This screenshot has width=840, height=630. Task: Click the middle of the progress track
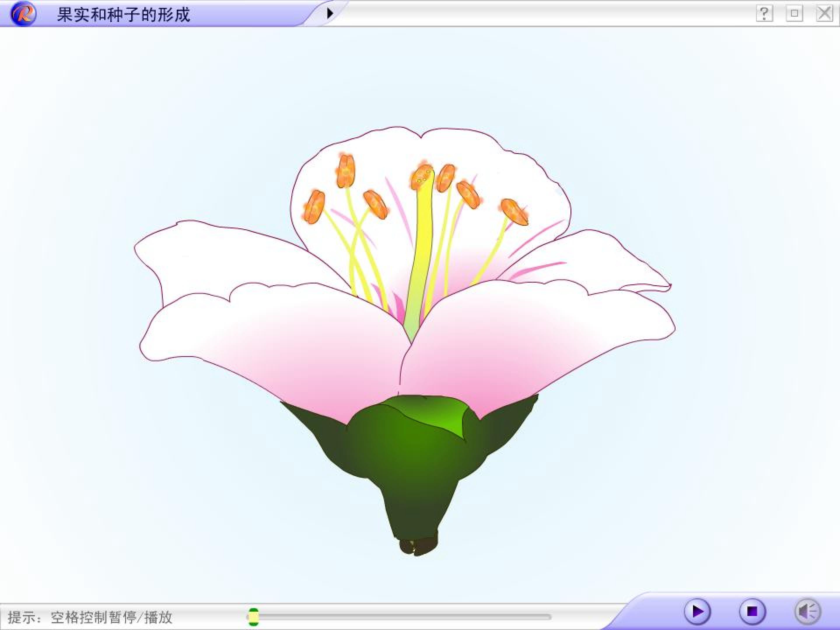tap(399, 617)
